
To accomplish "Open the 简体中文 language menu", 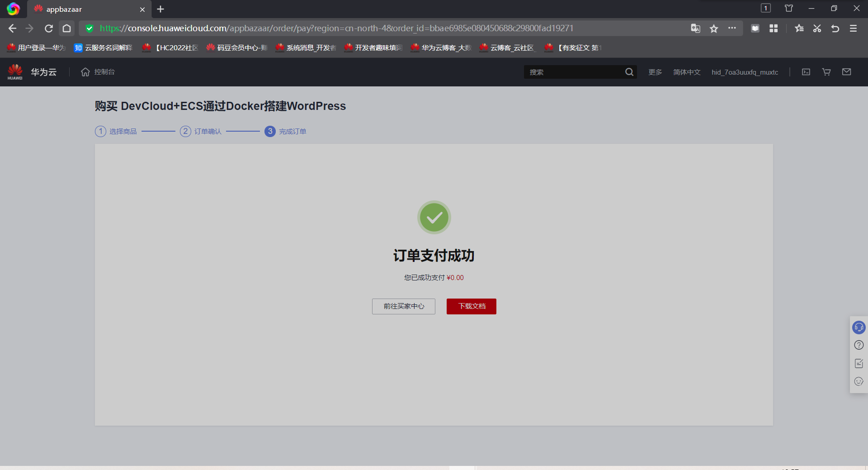I will tap(687, 72).
